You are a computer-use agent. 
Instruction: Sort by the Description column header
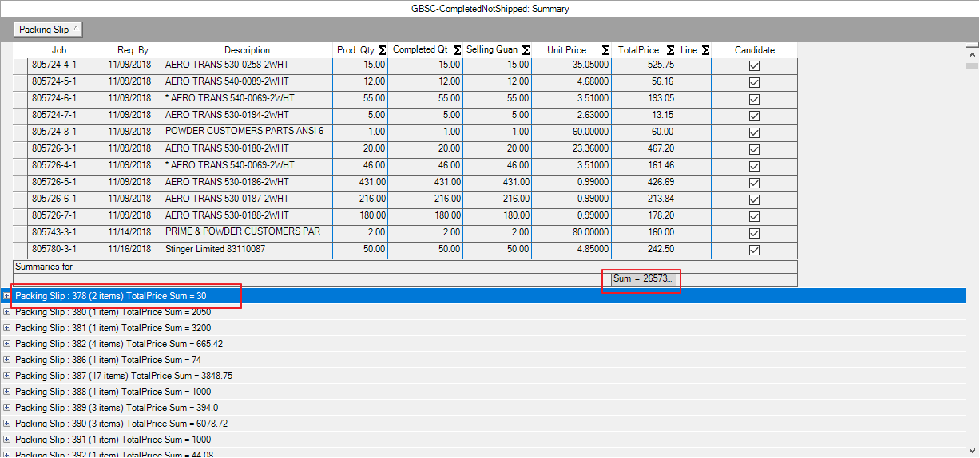click(247, 50)
